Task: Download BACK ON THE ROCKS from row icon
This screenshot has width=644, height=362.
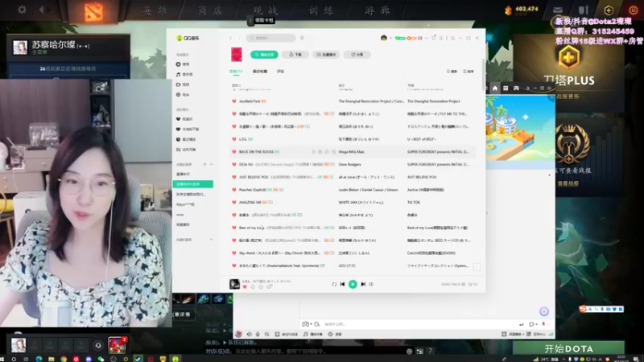Action: pos(327,152)
